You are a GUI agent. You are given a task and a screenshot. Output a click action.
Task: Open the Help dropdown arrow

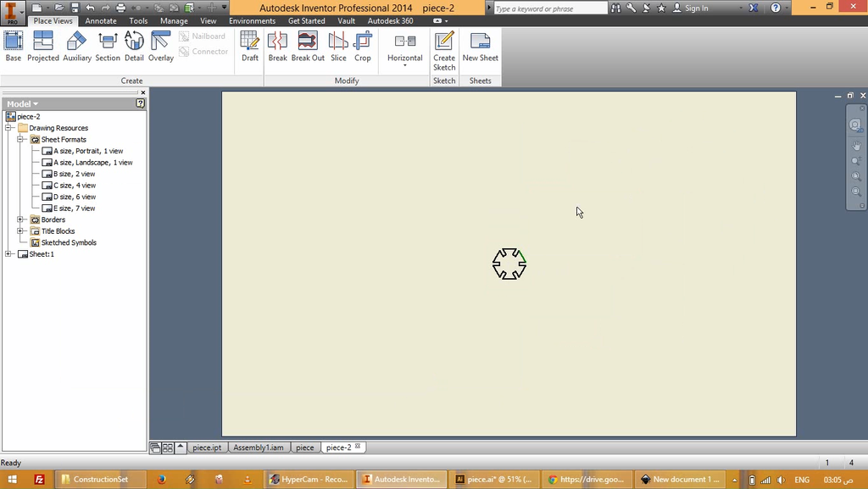pyautogui.click(x=786, y=8)
